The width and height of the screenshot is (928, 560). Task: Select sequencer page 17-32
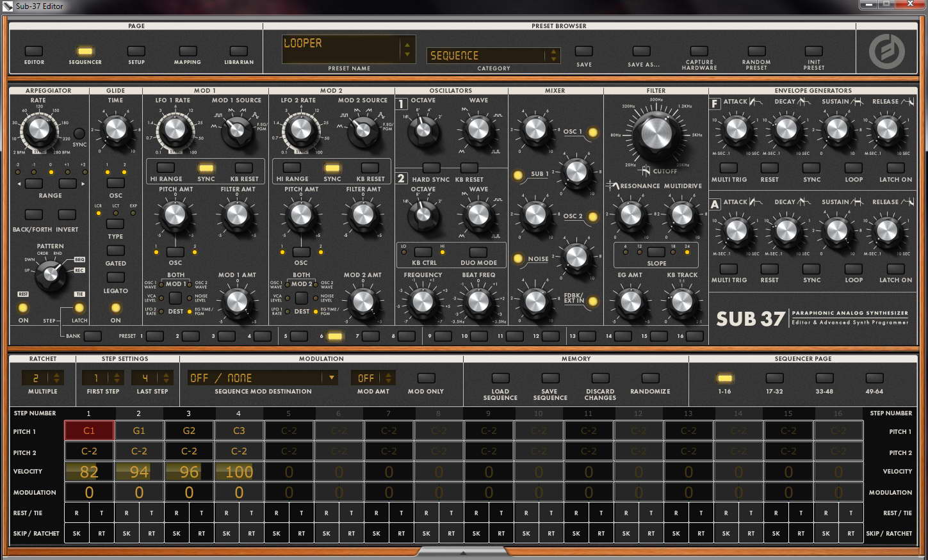click(x=774, y=378)
